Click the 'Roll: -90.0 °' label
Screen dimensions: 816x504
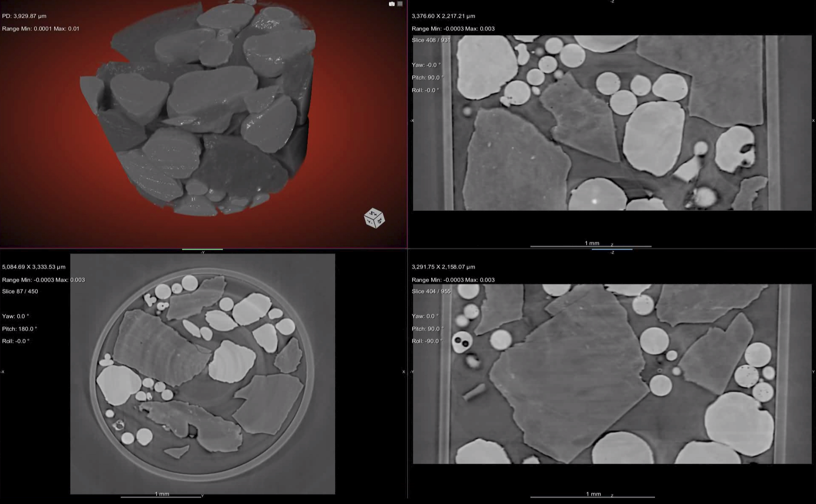pyautogui.click(x=427, y=341)
